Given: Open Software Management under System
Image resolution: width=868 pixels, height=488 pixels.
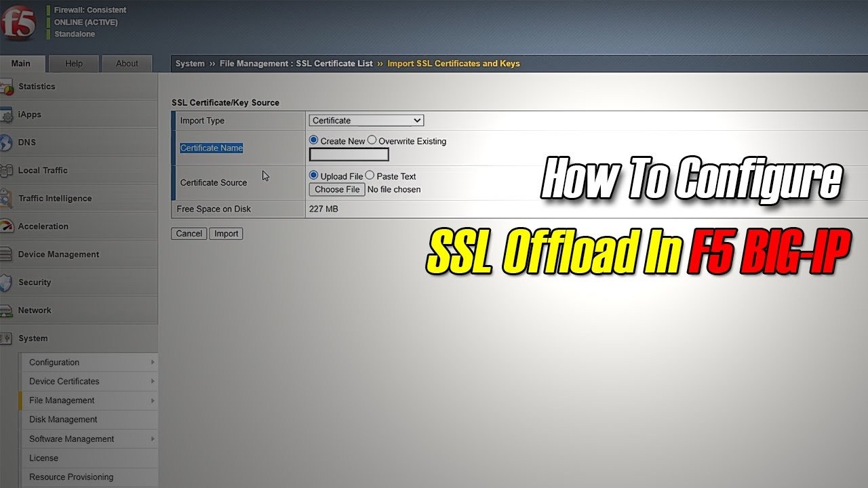Looking at the screenshot, I should click(x=89, y=439).
